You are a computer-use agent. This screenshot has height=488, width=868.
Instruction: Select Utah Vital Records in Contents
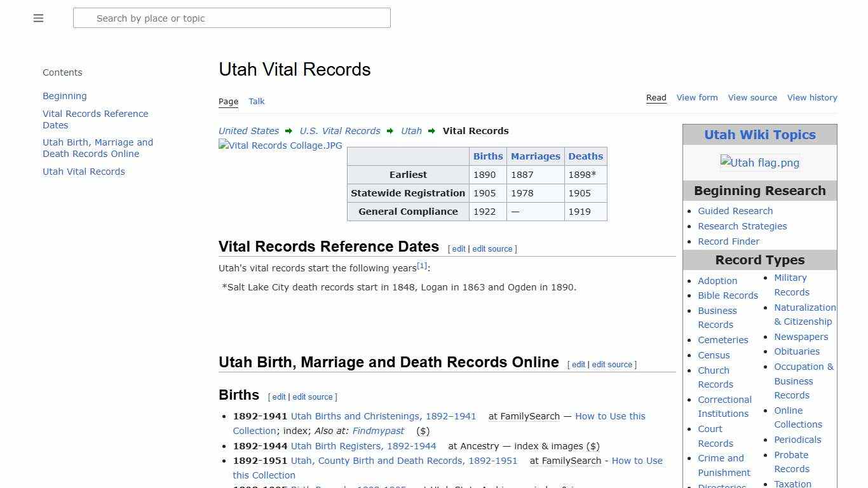(x=83, y=172)
